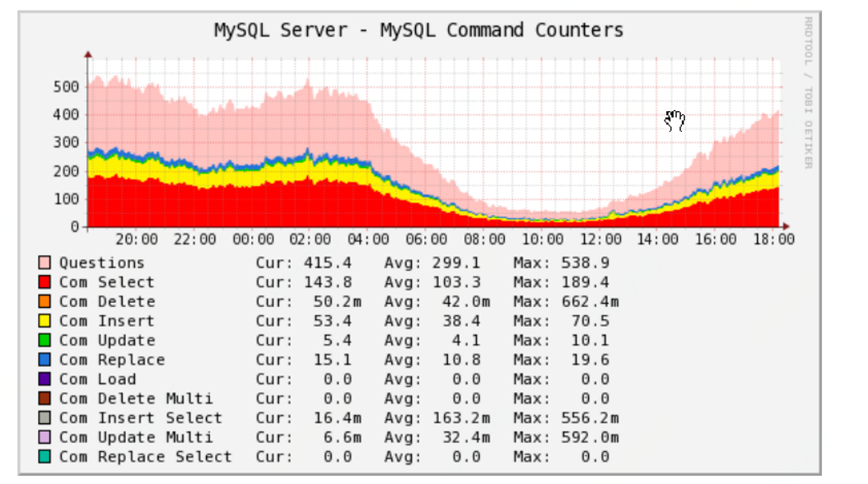The image size is (868, 484).
Task: Click the Com Load purple legend swatch
Action: coord(44,379)
